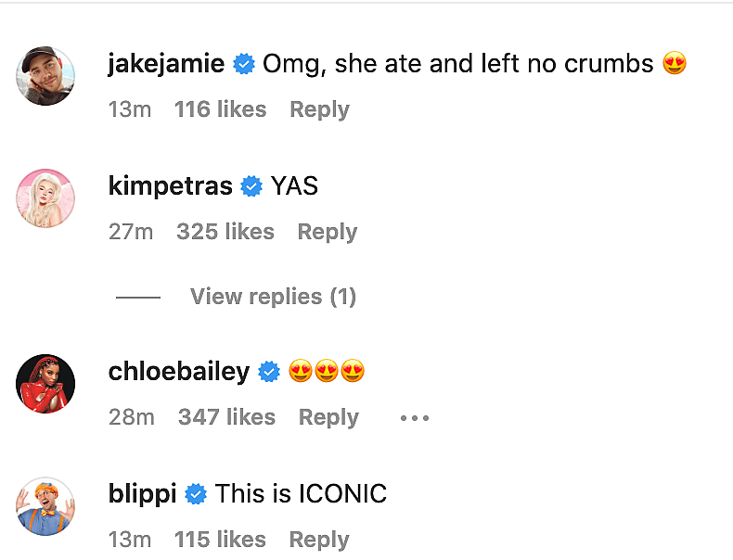Open more options on chloebailey's comment

tap(415, 418)
